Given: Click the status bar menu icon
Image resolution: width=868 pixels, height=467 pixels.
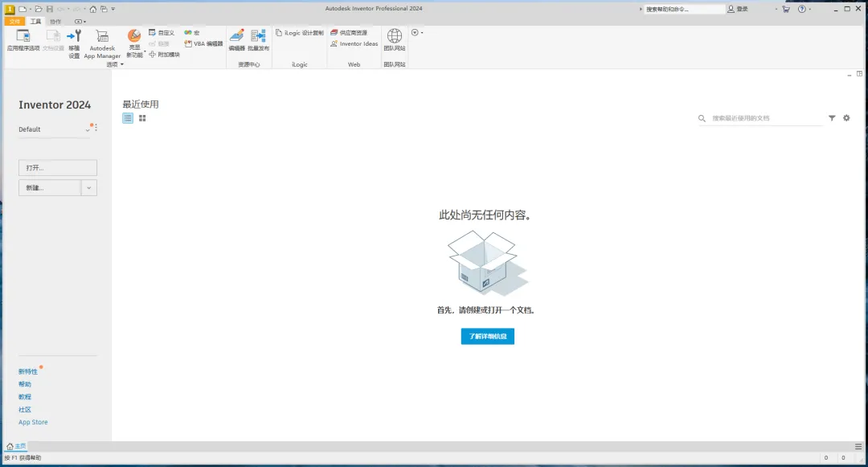Looking at the screenshot, I should 858,447.
